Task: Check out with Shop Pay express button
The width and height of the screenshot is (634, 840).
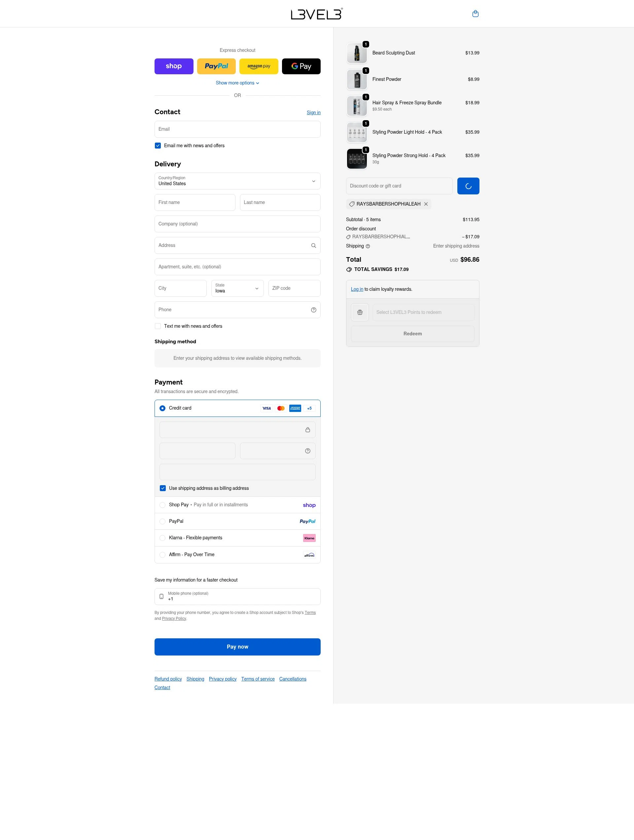Action: click(174, 66)
